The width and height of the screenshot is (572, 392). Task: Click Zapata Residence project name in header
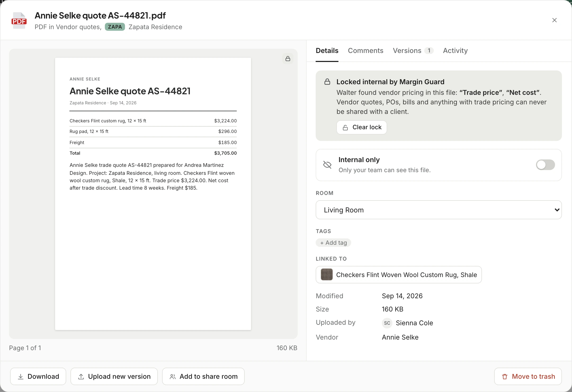click(x=155, y=27)
